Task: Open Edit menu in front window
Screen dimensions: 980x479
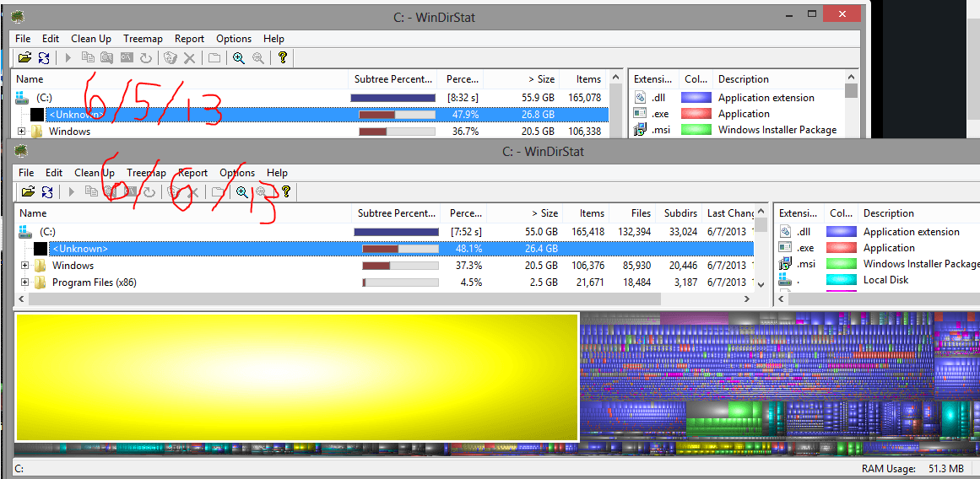Action: tap(54, 172)
